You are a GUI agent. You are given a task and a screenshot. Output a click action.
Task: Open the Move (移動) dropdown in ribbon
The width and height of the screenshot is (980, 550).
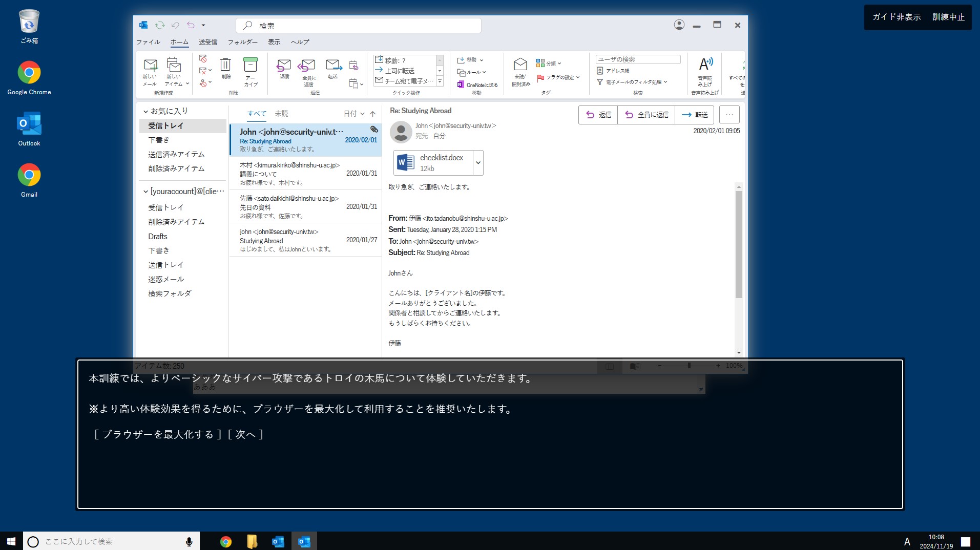[470, 60]
